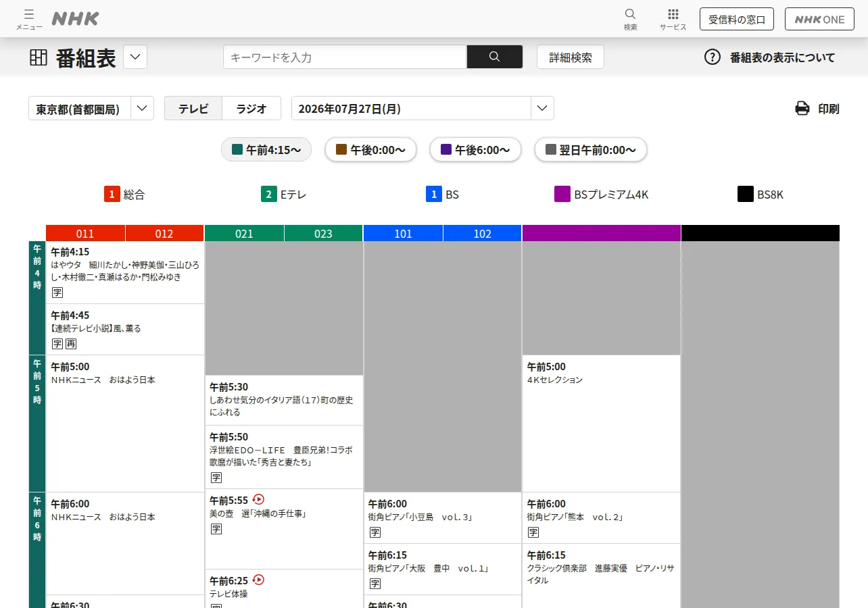Click the question mark help icon
Image resolution: width=868 pixels, height=608 pixels.
tap(713, 57)
